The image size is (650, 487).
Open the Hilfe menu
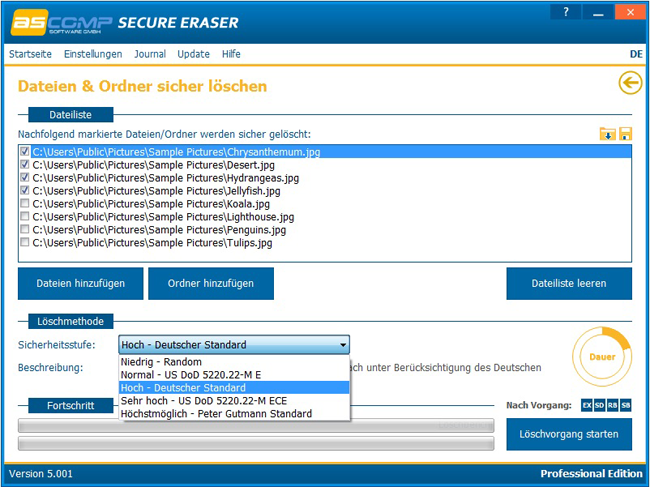coord(231,54)
